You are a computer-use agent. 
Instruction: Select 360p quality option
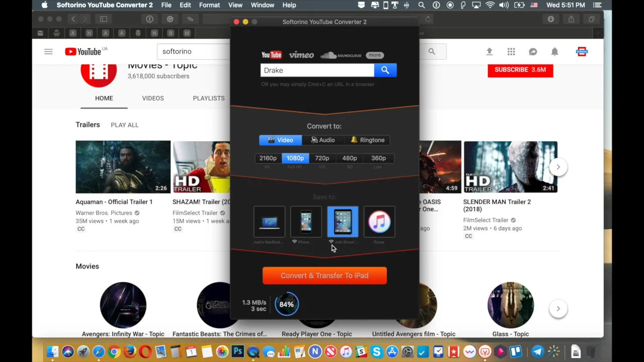[378, 158]
